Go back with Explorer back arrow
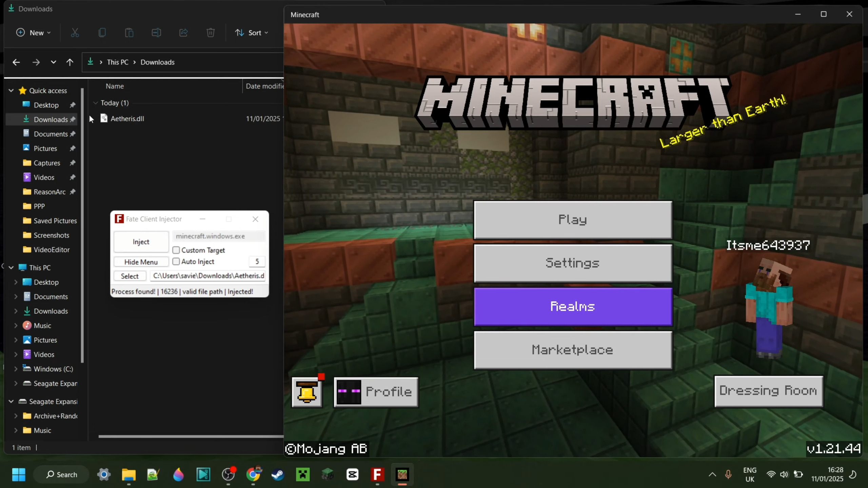 pyautogui.click(x=16, y=62)
